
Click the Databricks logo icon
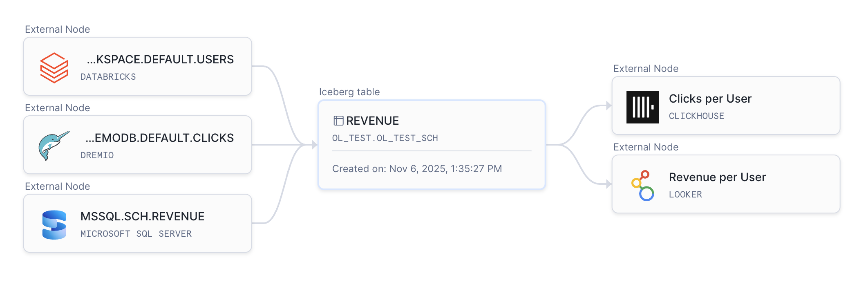[54, 67]
